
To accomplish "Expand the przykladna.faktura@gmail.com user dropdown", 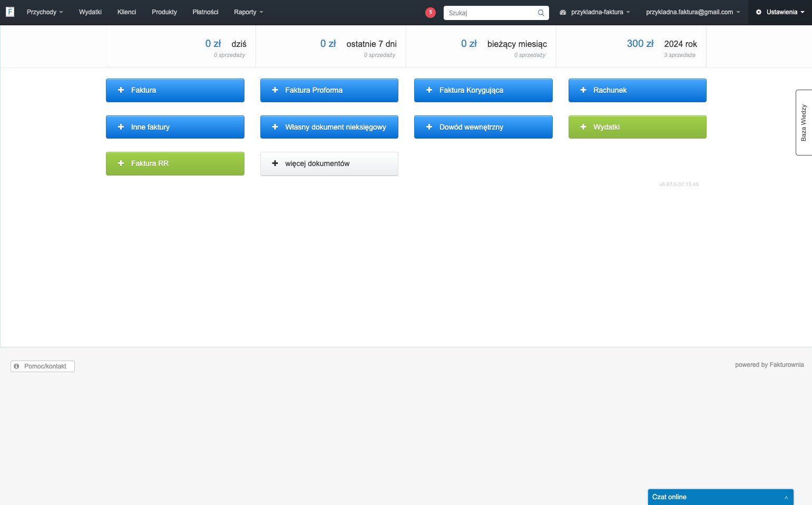I will [x=693, y=12].
